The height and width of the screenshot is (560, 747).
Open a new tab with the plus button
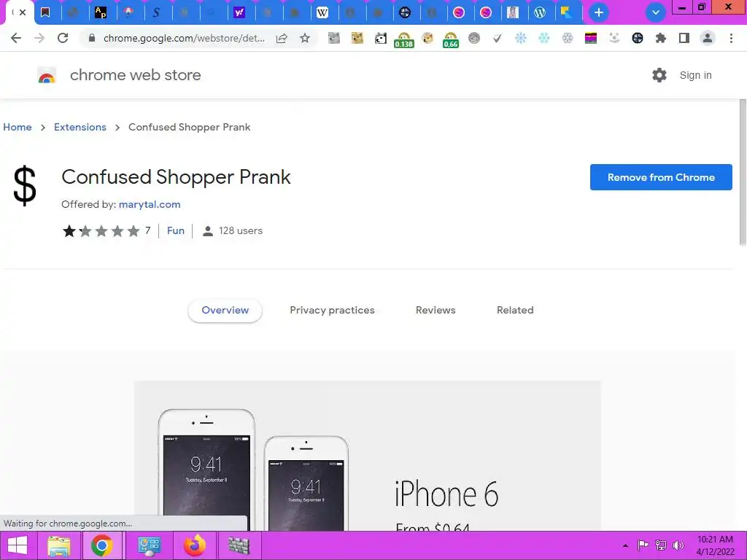point(599,12)
